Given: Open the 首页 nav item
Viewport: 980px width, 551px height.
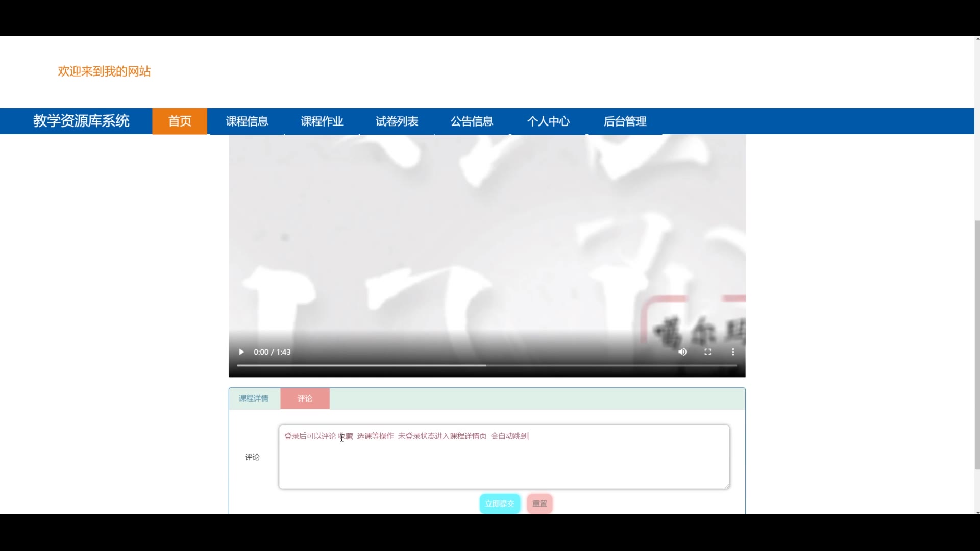Looking at the screenshot, I should pyautogui.click(x=180, y=121).
